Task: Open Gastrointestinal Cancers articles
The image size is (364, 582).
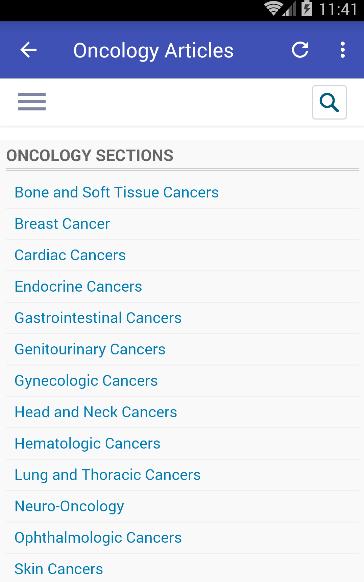Action: (x=98, y=318)
